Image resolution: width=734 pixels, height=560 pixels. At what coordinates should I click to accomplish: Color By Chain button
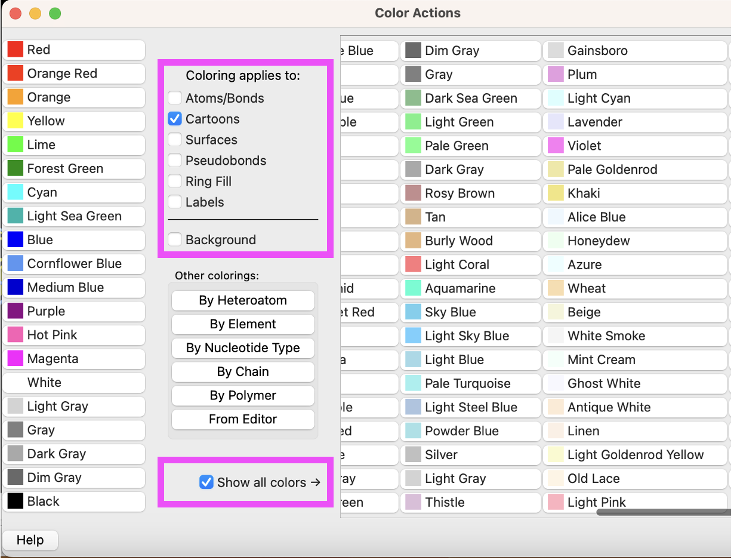click(243, 372)
